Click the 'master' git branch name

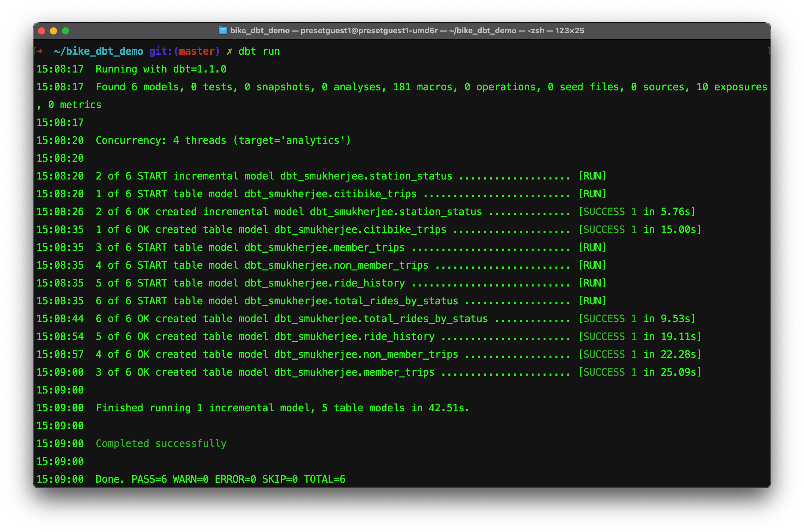point(197,51)
